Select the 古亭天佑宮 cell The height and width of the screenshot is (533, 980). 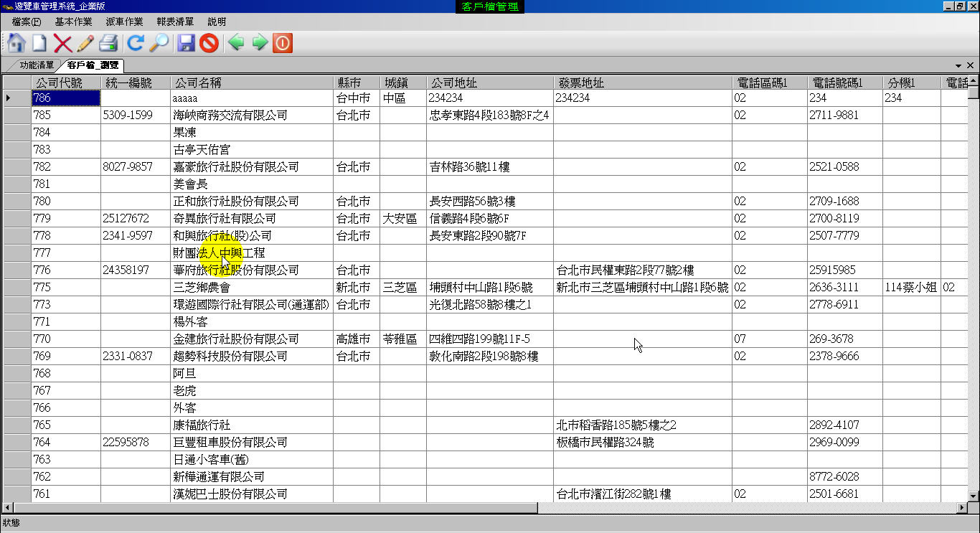pos(252,149)
